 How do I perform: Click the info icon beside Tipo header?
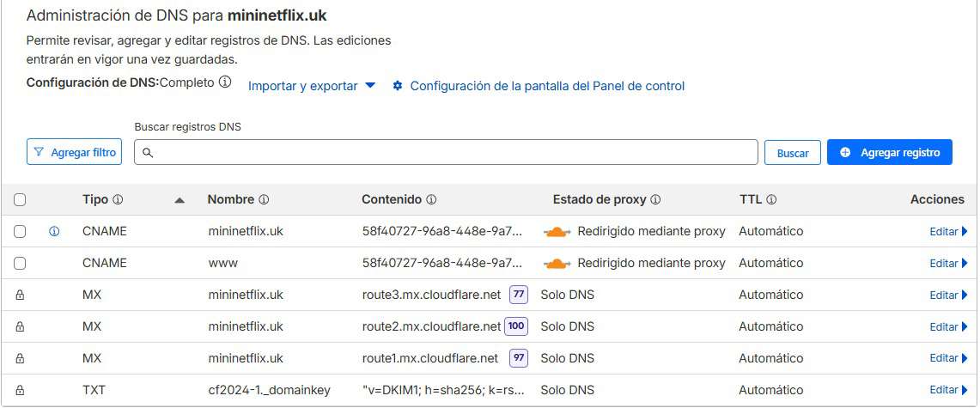click(118, 199)
